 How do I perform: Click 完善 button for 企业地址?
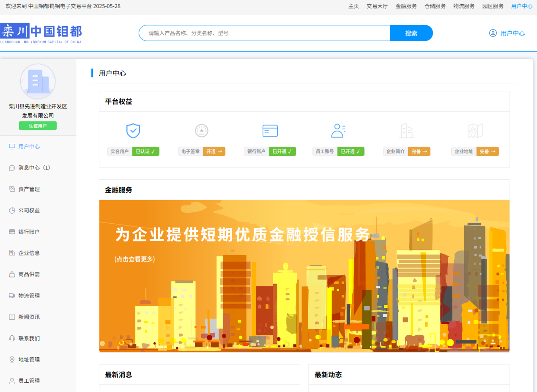tap(487, 151)
